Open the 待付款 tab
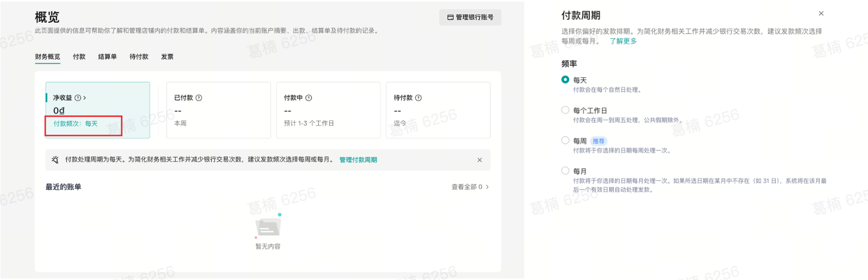Screen dimensions: 868x280 click(139, 57)
